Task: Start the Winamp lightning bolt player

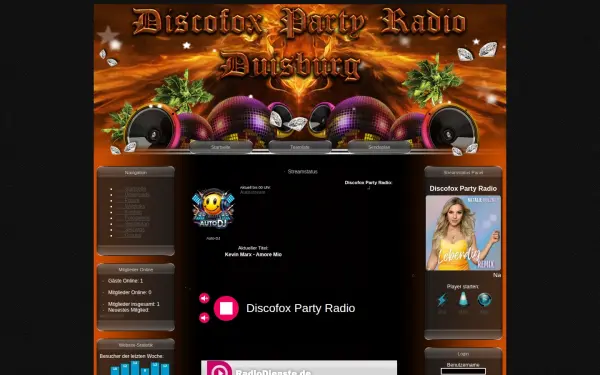Action: coord(442,300)
